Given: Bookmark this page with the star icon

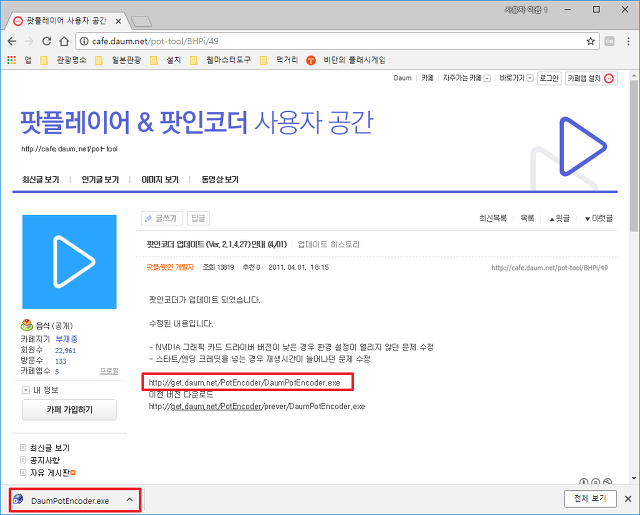Looking at the screenshot, I should (590, 41).
